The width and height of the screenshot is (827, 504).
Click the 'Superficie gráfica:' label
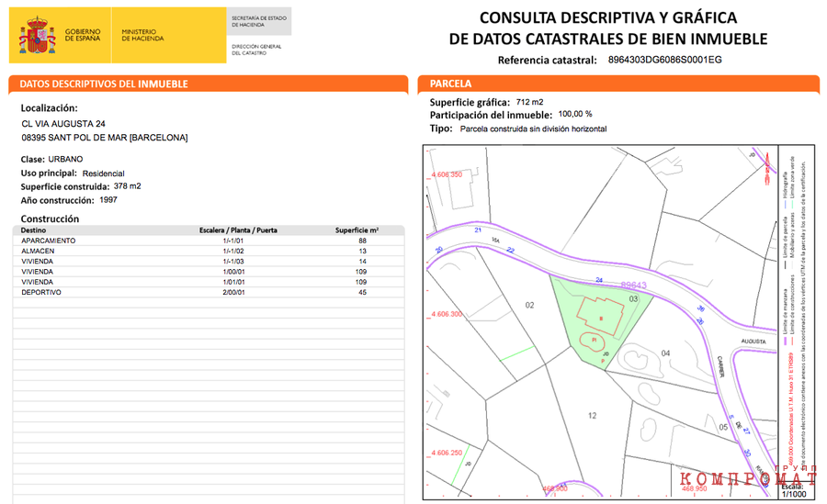coord(470,102)
